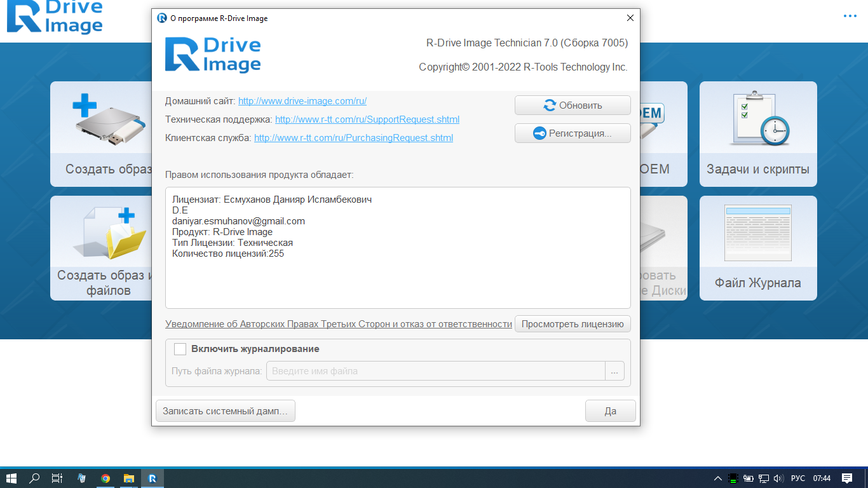
Task: Open third-party copyright notice link
Action: click(339, 324)
